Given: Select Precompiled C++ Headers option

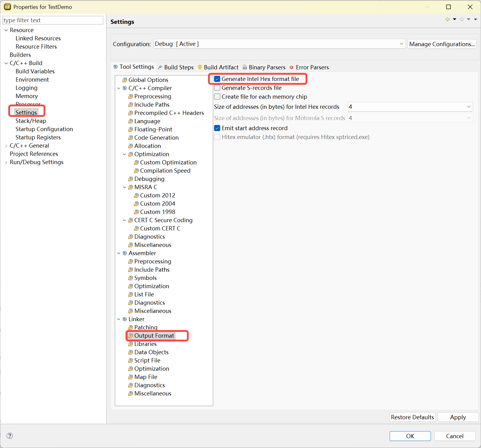Looking at the screenshot, I should point(169,113).
